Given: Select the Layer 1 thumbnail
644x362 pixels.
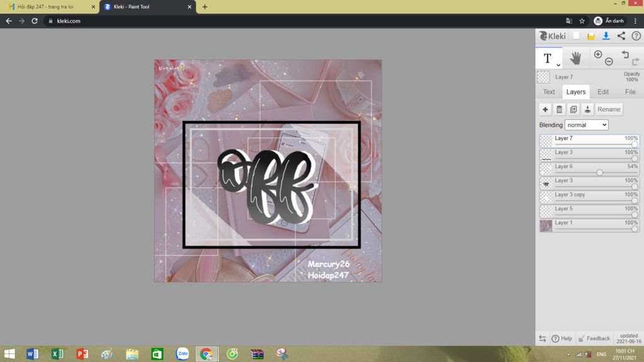Looking at the screenshot, I should 545,225.
